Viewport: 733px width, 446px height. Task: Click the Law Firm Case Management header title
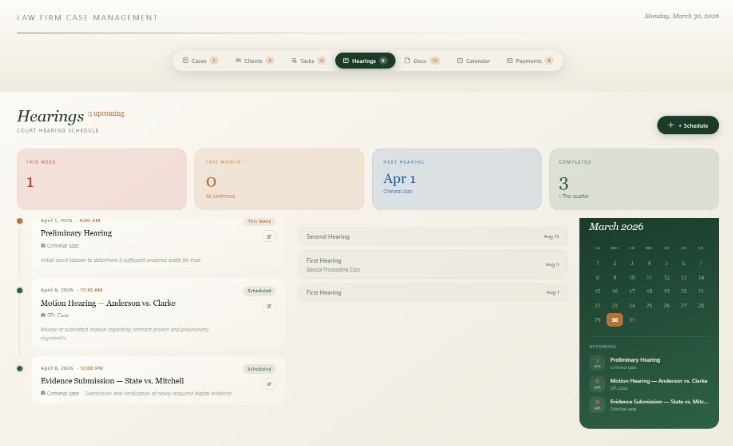(87, 17)
